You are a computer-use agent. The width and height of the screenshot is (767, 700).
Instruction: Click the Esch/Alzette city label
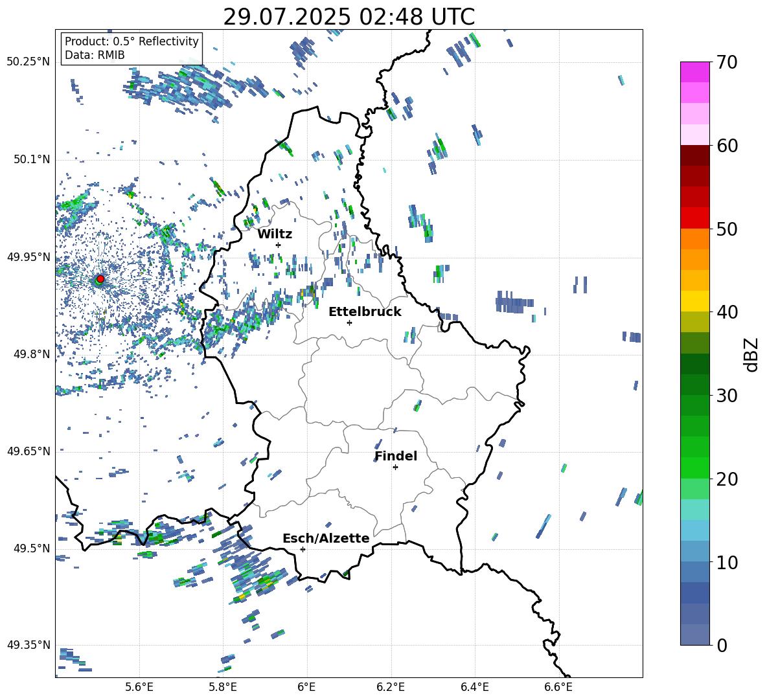326,538
